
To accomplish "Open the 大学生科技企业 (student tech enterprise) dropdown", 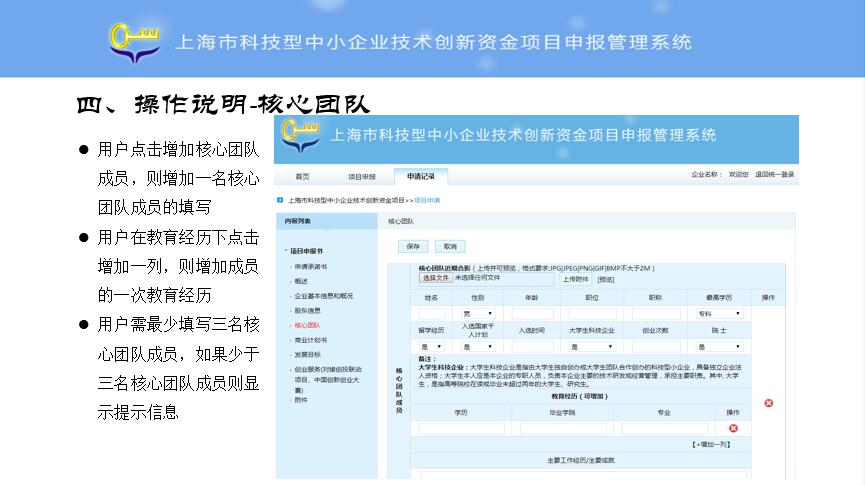I will tap(592, 347).
